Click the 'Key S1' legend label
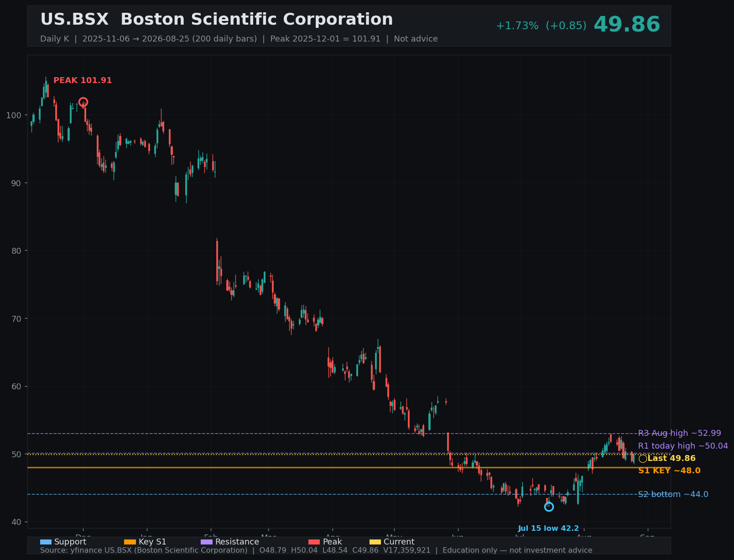 pos(152,542)
